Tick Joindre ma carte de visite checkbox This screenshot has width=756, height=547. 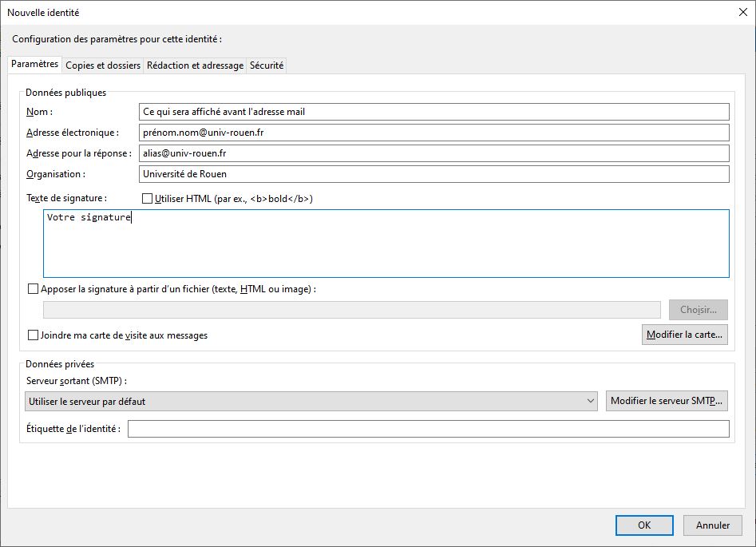pyautogui.click(x=33, y=335)
